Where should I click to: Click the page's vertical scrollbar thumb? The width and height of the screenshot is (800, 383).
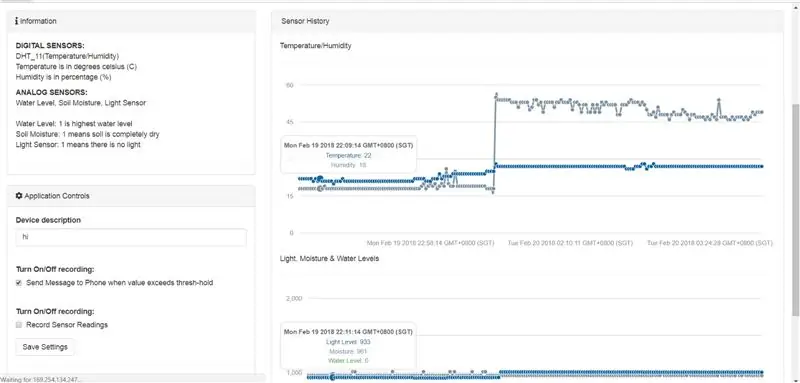pyautogui.click(x=796, y=209)
